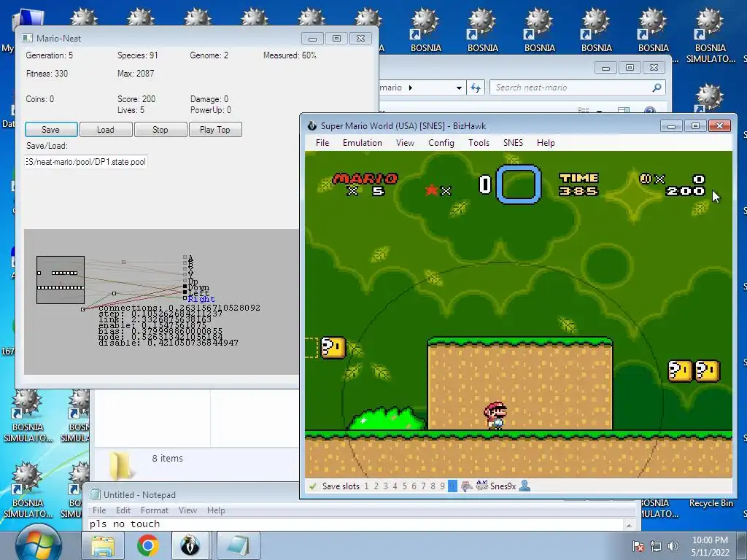Image resolution: width=747 pixels, height=560 pixels.
Task: Open Google Chrome from the taskbar
Action: [x=147, y=545]
